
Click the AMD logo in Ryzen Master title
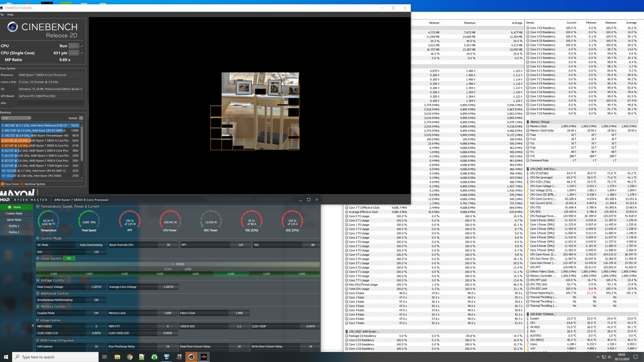(x=5, y=200)
